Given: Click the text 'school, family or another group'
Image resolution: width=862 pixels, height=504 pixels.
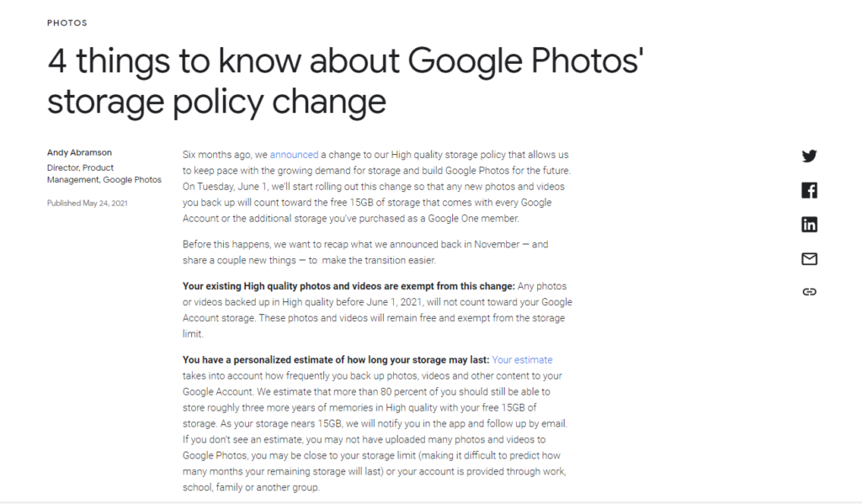Looking at the screenshot, I should point(251,487).
